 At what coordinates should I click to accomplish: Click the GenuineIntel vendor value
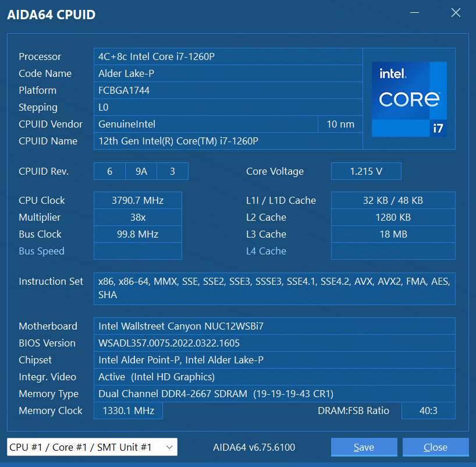pyautogui.click(x=206, y=124)
